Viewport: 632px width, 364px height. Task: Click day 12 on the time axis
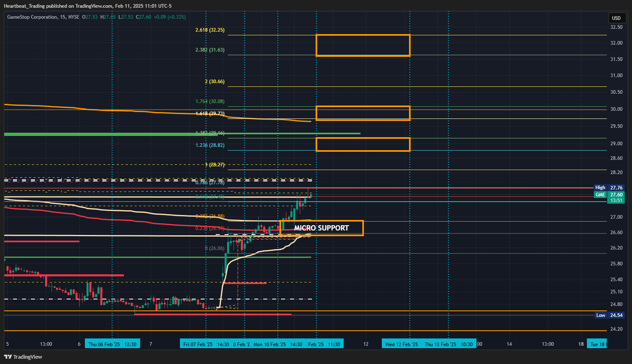(x=366, y=344)
